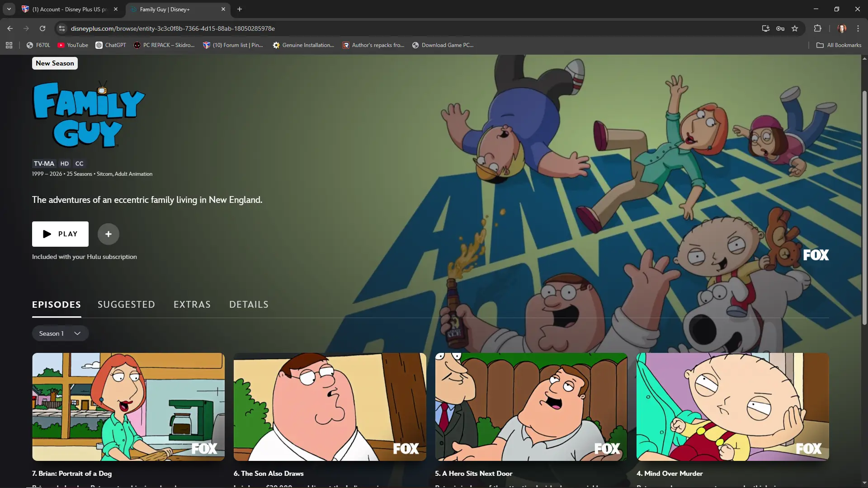Click install app icon in address bar
The width and height of the screenshot is (868, 488).
765,28
